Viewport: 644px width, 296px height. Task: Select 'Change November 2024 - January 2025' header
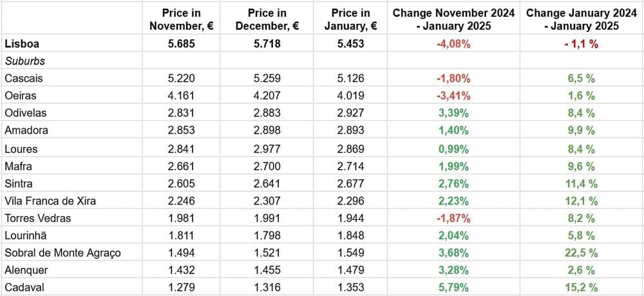453,19
